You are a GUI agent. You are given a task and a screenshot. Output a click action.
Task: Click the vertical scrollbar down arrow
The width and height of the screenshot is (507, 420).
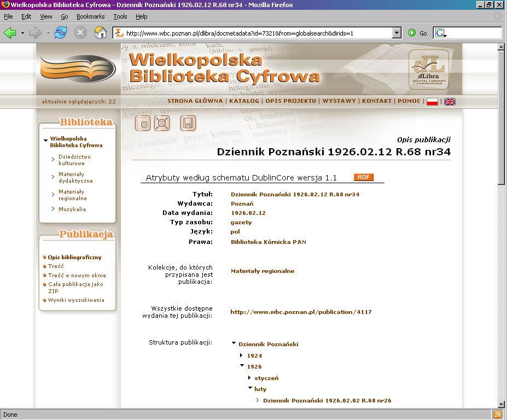point(501,404)
